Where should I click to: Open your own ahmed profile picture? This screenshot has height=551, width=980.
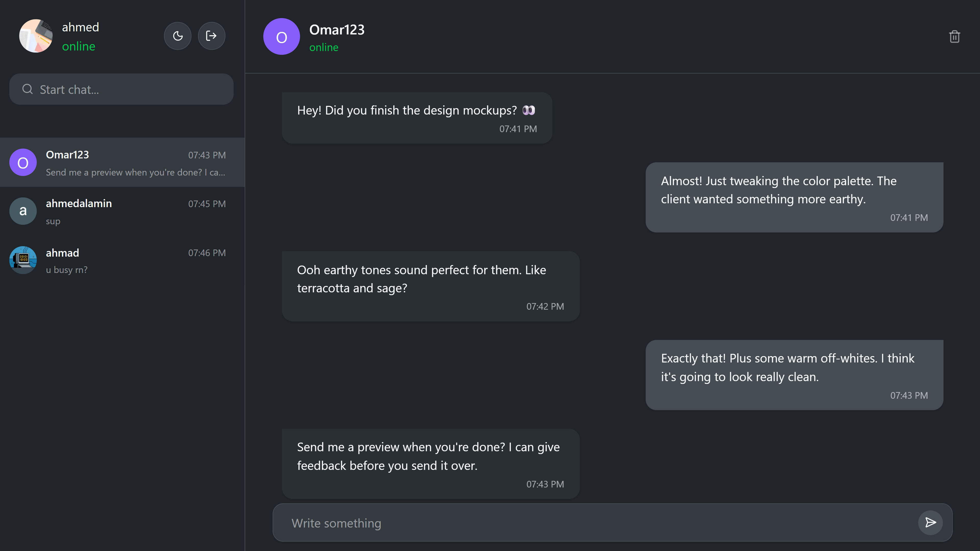point(36,36)
